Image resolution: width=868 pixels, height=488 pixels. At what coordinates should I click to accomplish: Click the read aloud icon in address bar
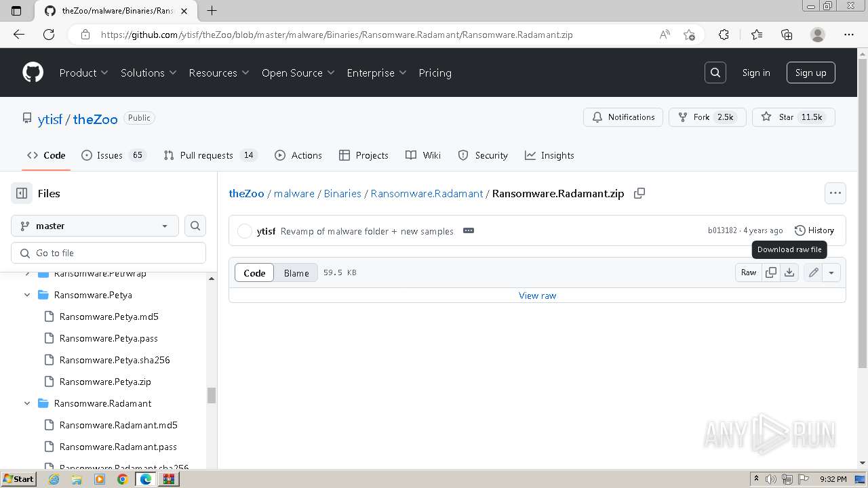pyautogui.click(x=665, y=35)
